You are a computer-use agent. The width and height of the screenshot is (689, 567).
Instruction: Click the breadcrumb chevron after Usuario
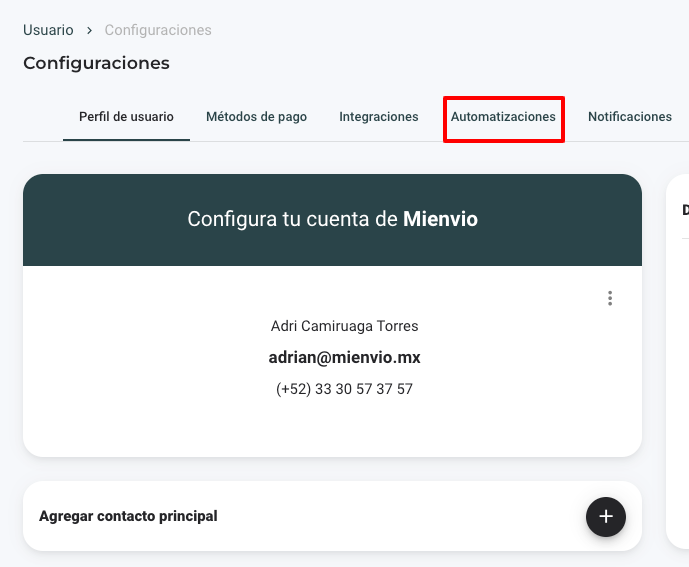pos(89,30)
